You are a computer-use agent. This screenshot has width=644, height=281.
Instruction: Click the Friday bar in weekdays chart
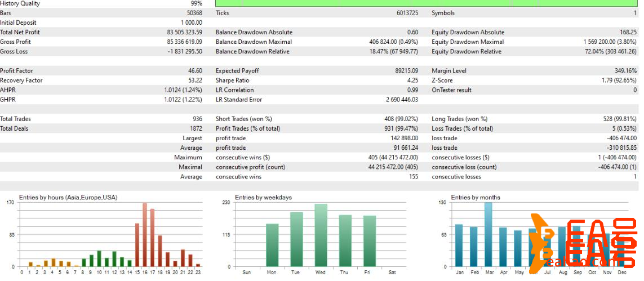[x=369, y=241]
